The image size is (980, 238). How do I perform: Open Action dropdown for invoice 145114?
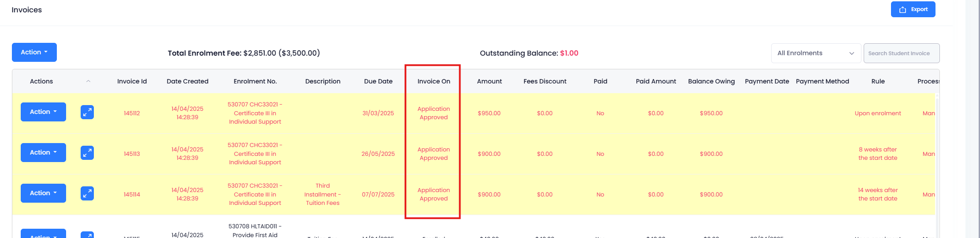(43, 193)
